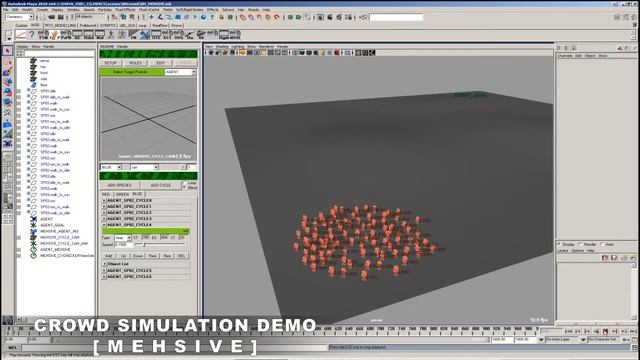Click the rightmost layer editor icon
The image size is (640, 360).
pos(632,258)
